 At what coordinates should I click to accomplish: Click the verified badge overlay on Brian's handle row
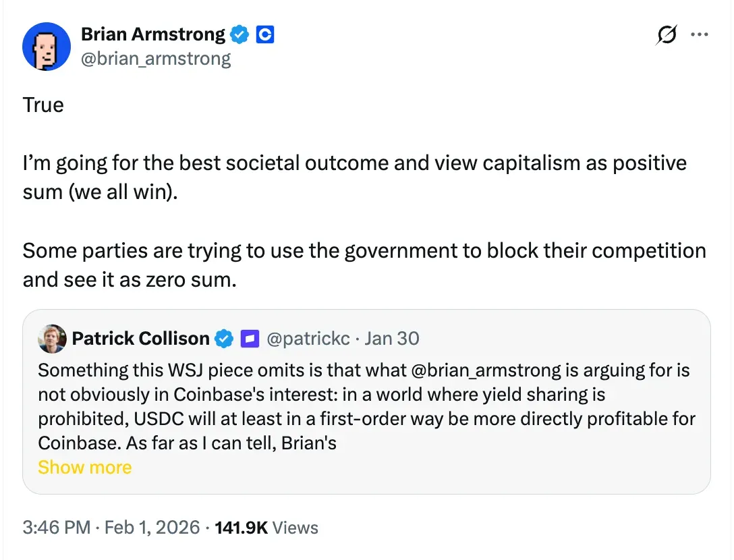(x=240, y=34)
